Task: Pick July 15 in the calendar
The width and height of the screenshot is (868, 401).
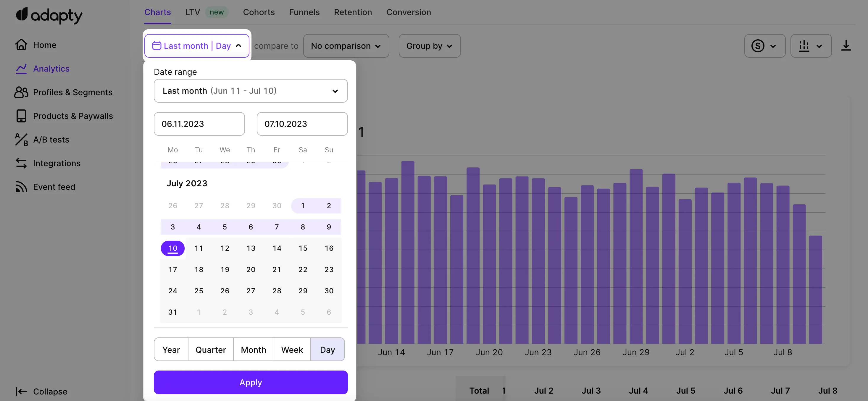Action: coord(303,248)
